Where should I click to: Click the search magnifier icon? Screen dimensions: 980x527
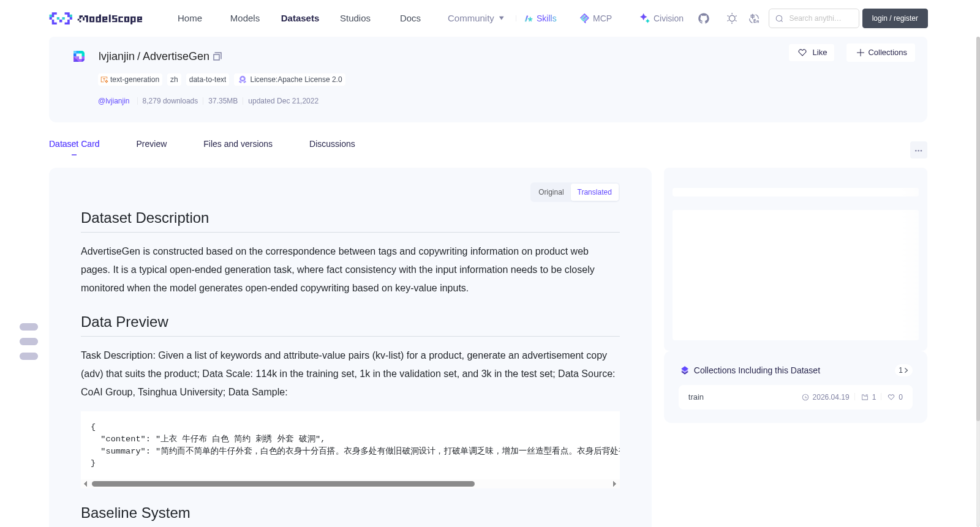779,18
